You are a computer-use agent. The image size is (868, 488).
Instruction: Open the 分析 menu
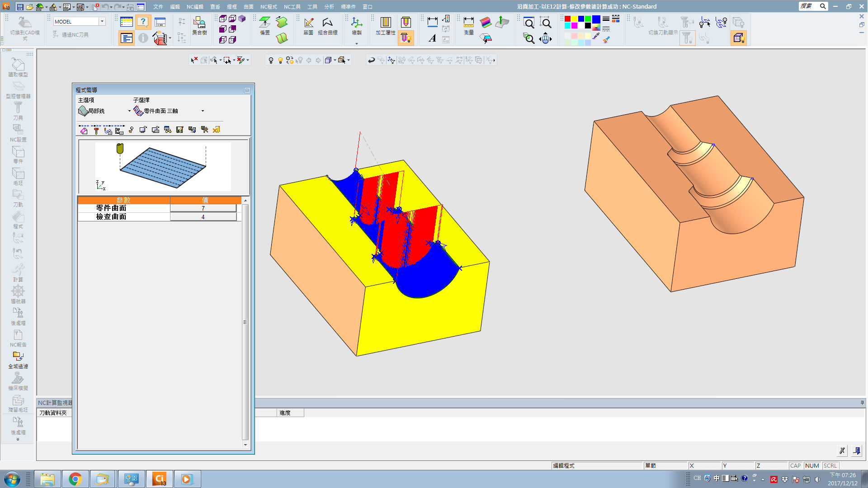329,7
